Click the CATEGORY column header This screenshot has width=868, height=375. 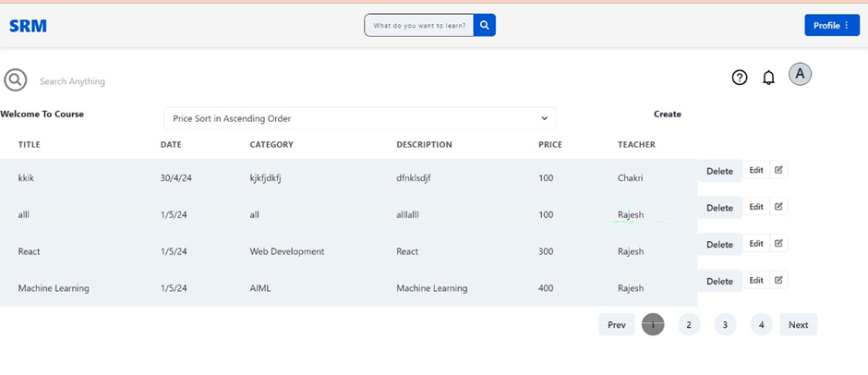point(271,145)
